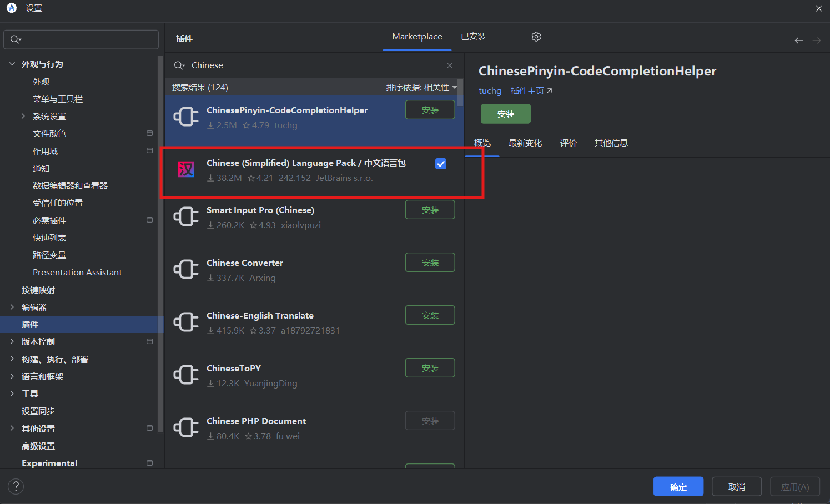Click the Chinese Language Pack 汉 icon
830x504 pixels.
point(186,169)
